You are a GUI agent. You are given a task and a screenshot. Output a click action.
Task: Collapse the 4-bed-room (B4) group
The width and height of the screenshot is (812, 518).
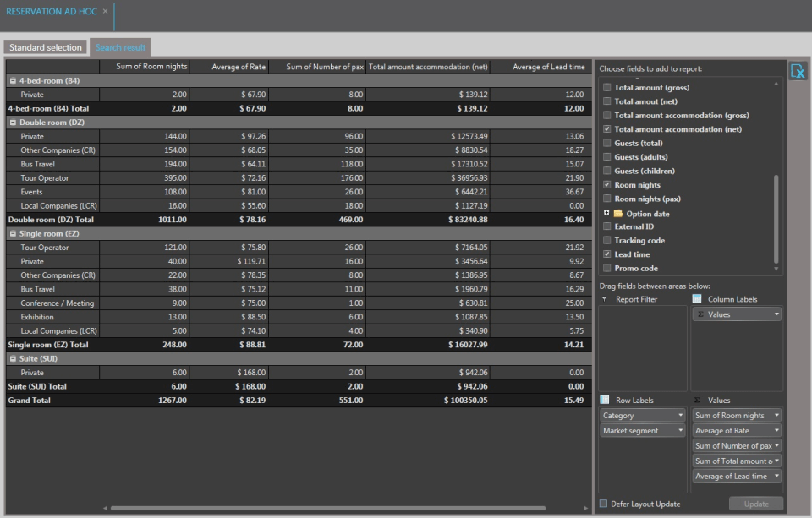12,81
